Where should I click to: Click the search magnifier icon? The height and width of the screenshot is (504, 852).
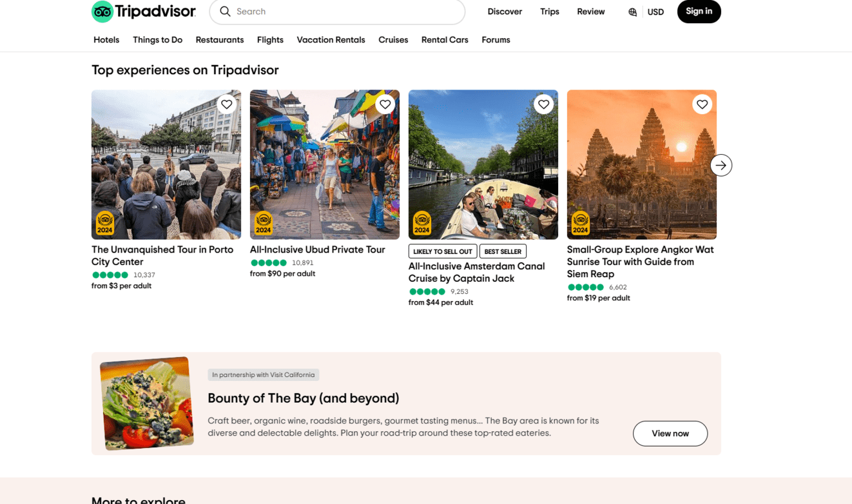click(x=225, y=12)
